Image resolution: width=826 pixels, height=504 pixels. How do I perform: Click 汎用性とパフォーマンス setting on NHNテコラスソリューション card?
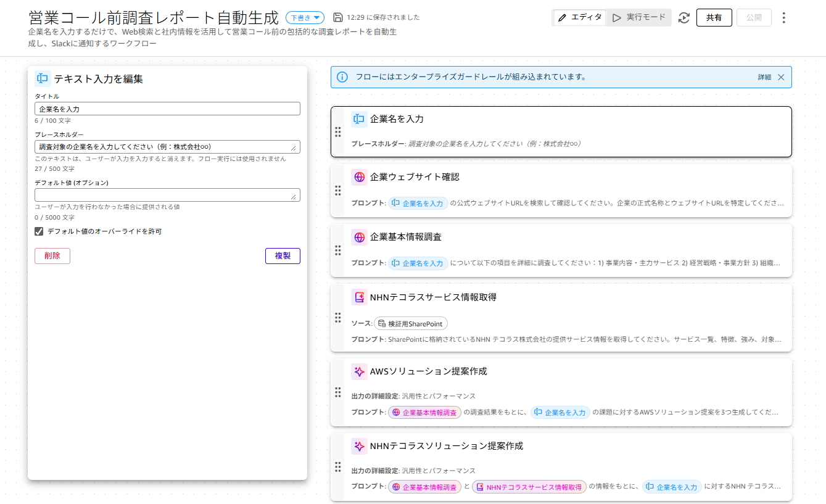[x=439, y=471]
